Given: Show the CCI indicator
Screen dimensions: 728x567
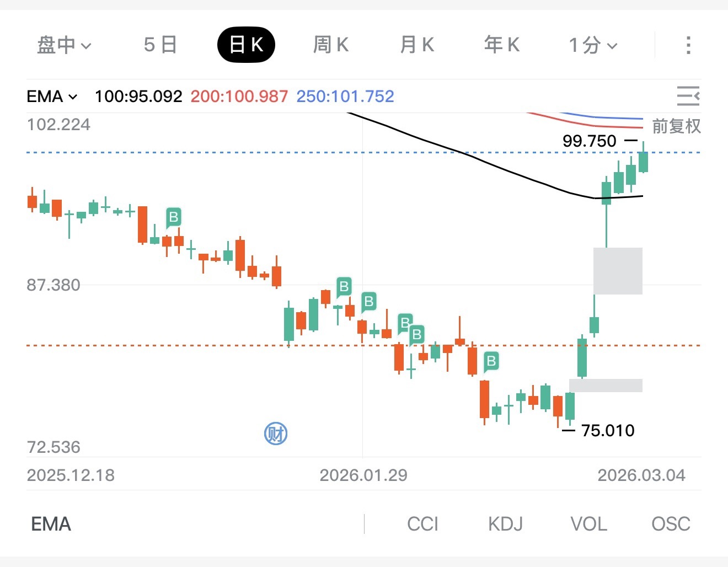Looking at the screenshot, I should (422, 524).
